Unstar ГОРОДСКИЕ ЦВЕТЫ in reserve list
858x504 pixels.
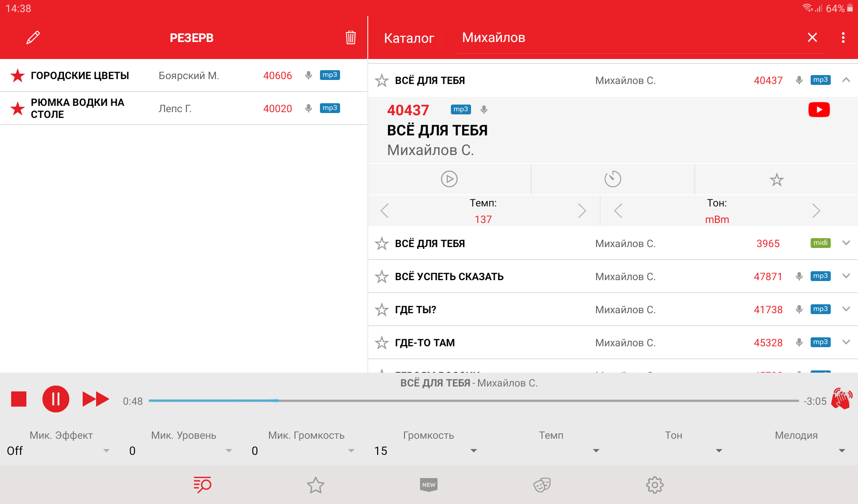[x=17, y=76]
